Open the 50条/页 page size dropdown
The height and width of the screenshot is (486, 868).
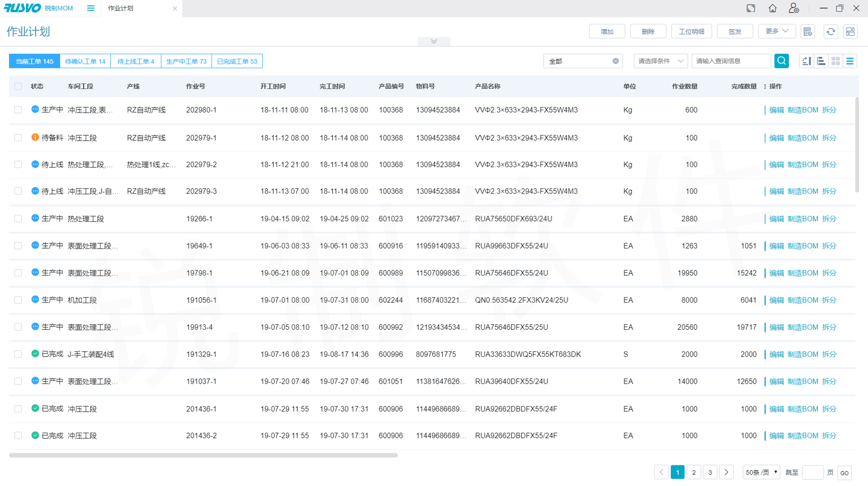761,472
